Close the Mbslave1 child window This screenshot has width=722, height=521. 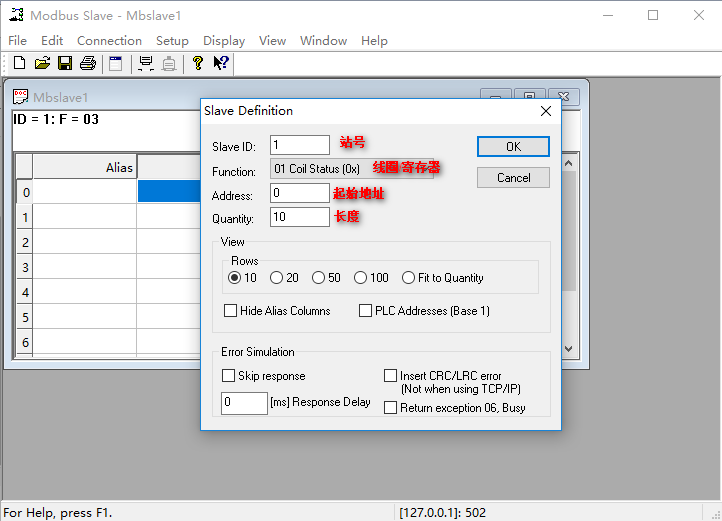click(564, 96)
